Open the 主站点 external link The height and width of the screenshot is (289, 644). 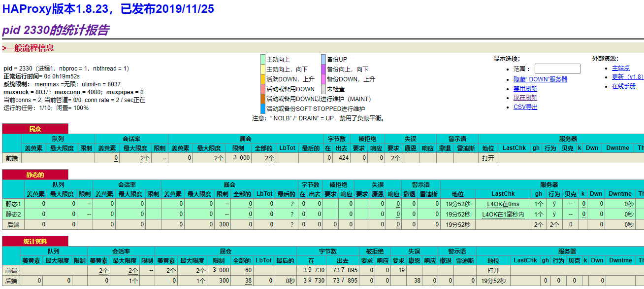click(x=621, y=68)
